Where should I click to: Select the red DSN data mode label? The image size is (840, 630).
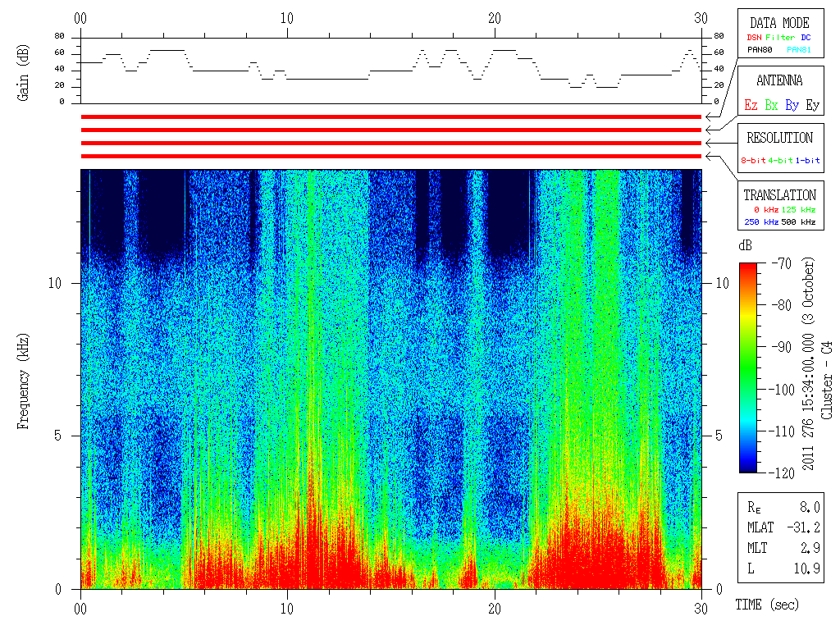[x=754, y=38]
